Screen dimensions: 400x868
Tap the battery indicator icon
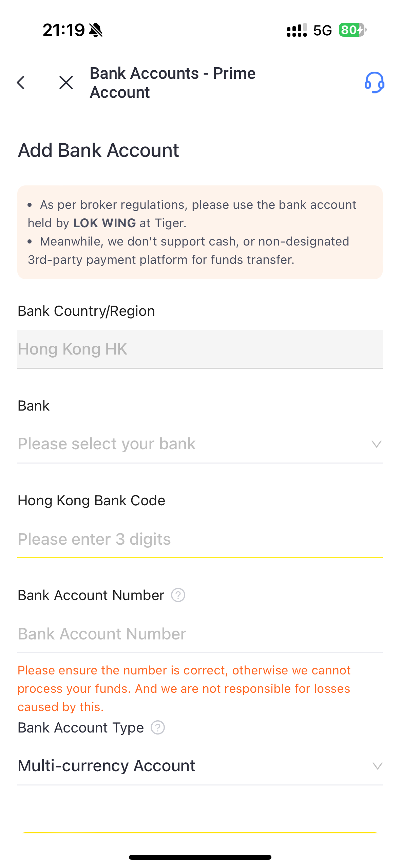click(x=353, y=30)
